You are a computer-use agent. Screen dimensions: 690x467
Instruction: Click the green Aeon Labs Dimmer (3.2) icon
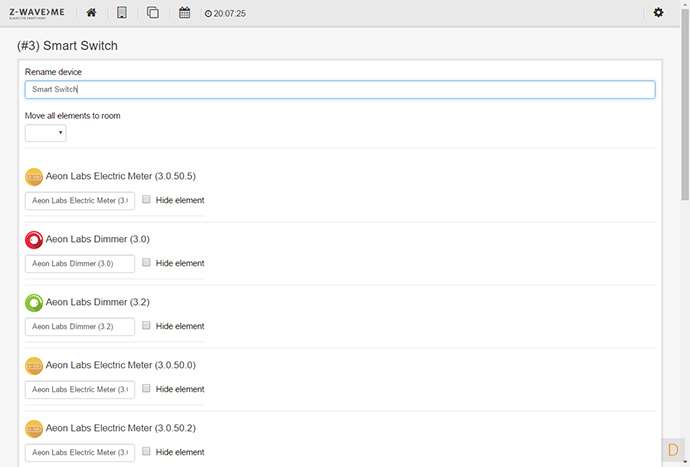(x=34, y=302)
